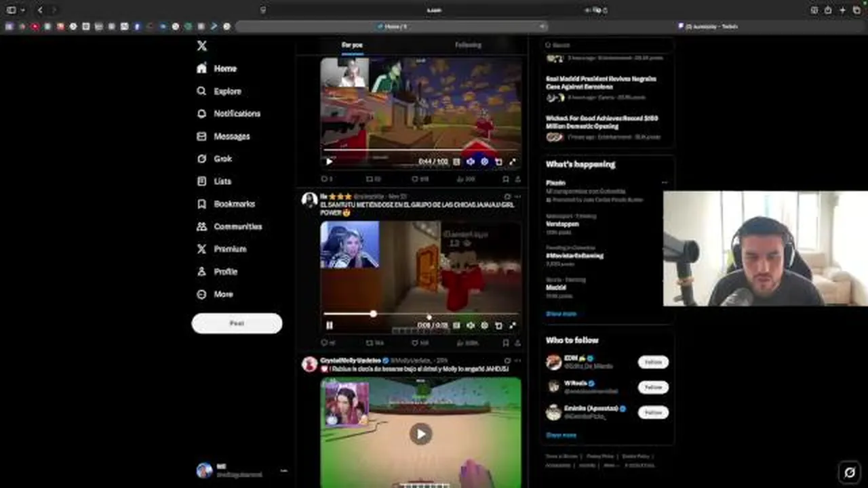868x488 pixels.
Task: Reply to the top video post
Action: point(326,179)
